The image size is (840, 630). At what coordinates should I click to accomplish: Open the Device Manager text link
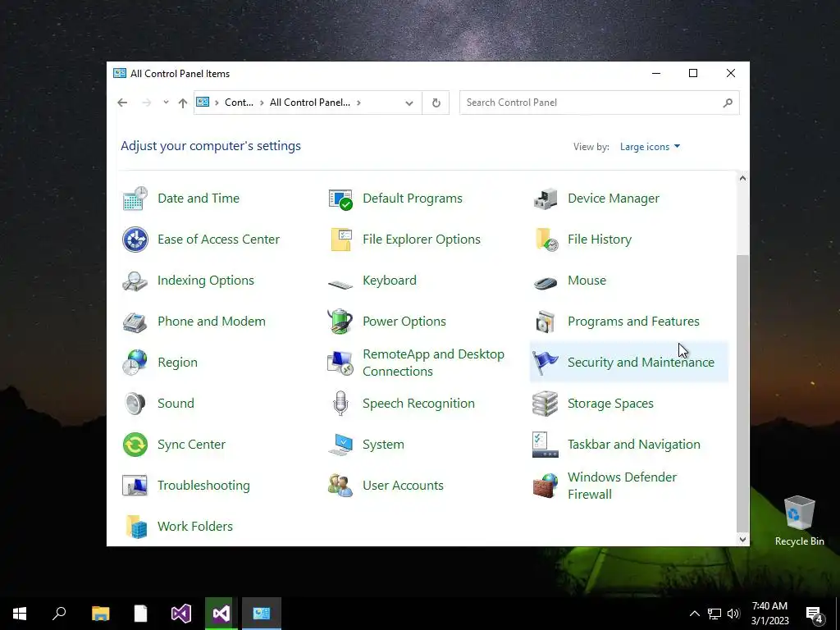(x=614, y=199)
